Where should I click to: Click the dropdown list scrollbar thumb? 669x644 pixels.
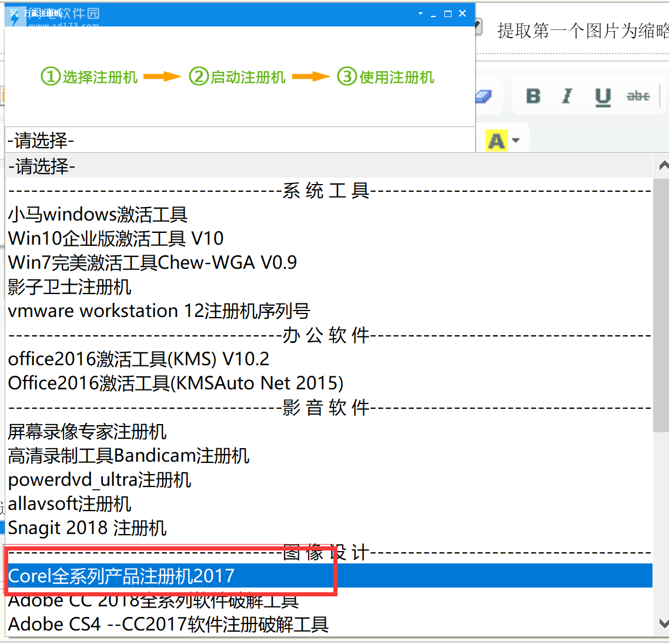point(661,305)
